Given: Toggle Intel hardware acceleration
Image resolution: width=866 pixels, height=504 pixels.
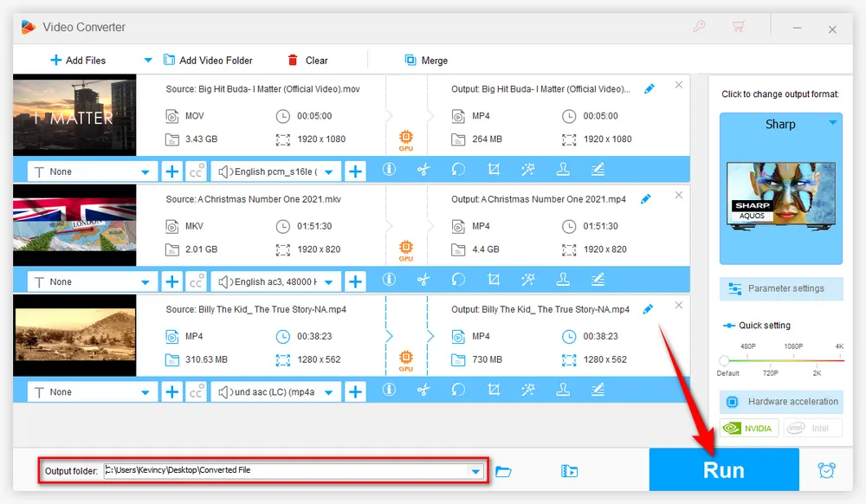Looking at the screenshot, I should click(x=813, y=429).
